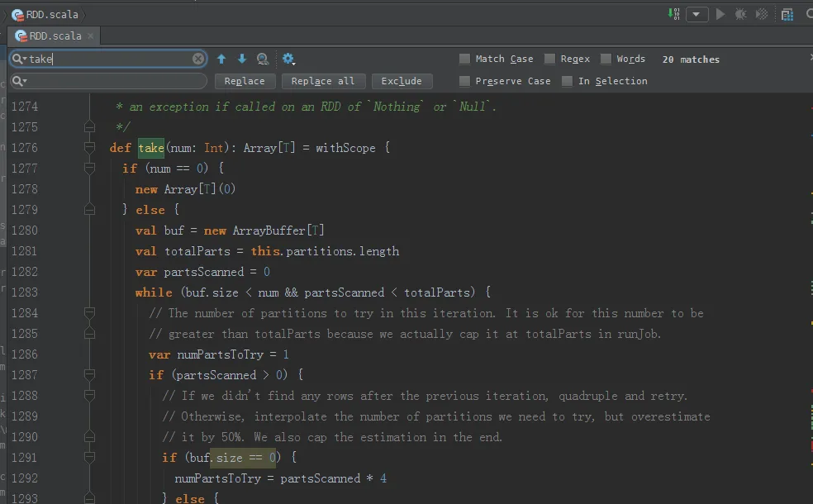This screenshot has width=813, height=504.
Task: Click line number 1283 in gutter
Action: 24,292
